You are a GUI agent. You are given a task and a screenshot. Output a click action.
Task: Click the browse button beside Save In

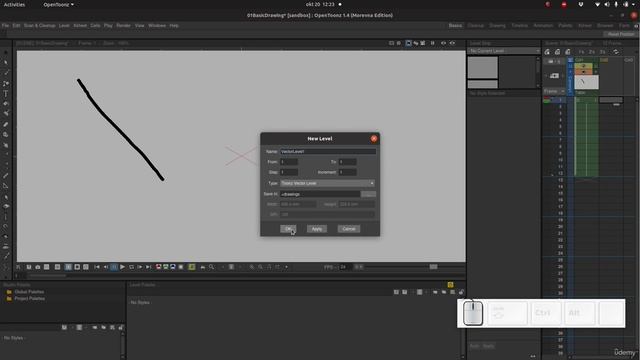(369, 194)
